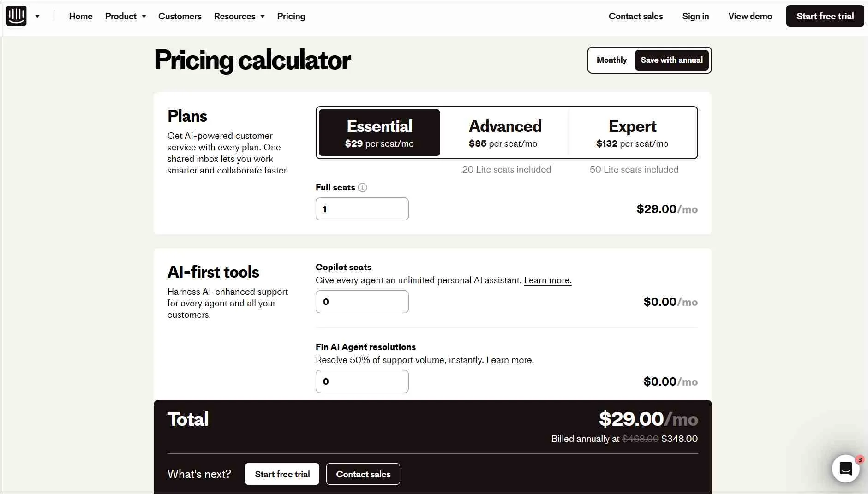Select the Advanced plan card
The image size is (868, 494).
point(505,132)
